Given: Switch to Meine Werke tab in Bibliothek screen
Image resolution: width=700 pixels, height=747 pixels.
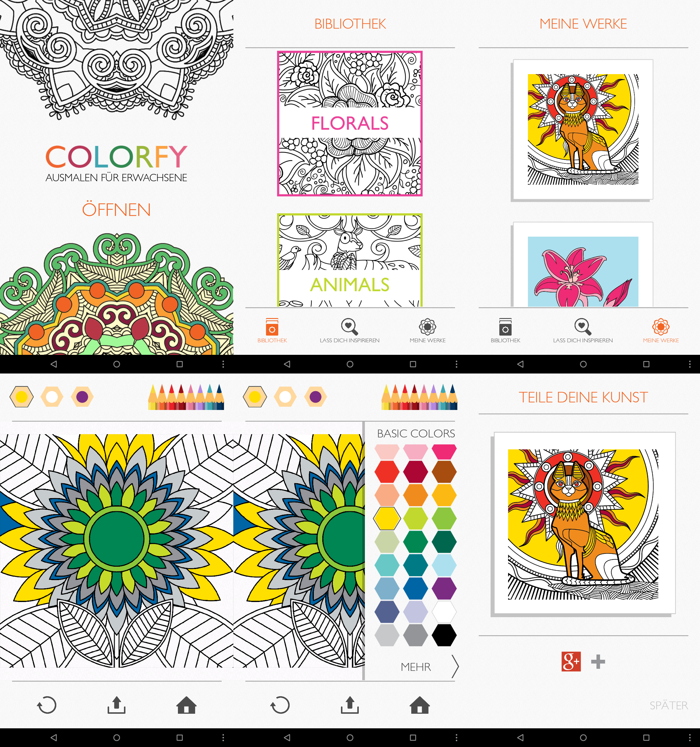Looking at the screenshot, I should [x=427, y=331].
